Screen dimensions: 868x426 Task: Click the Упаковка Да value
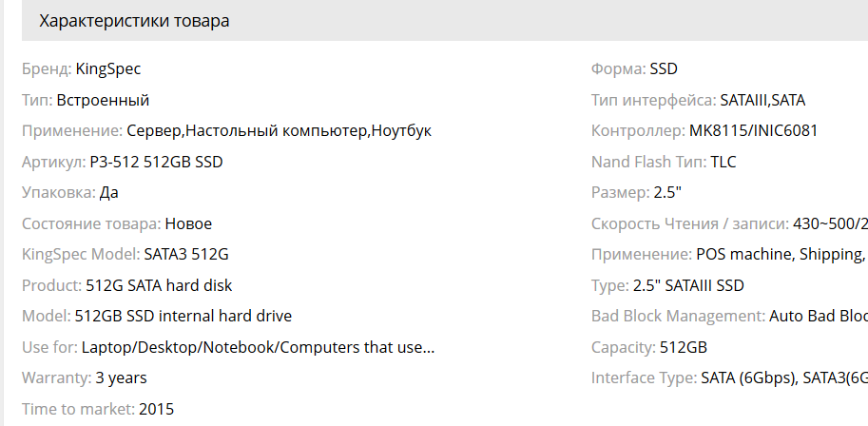click(108, 193)
